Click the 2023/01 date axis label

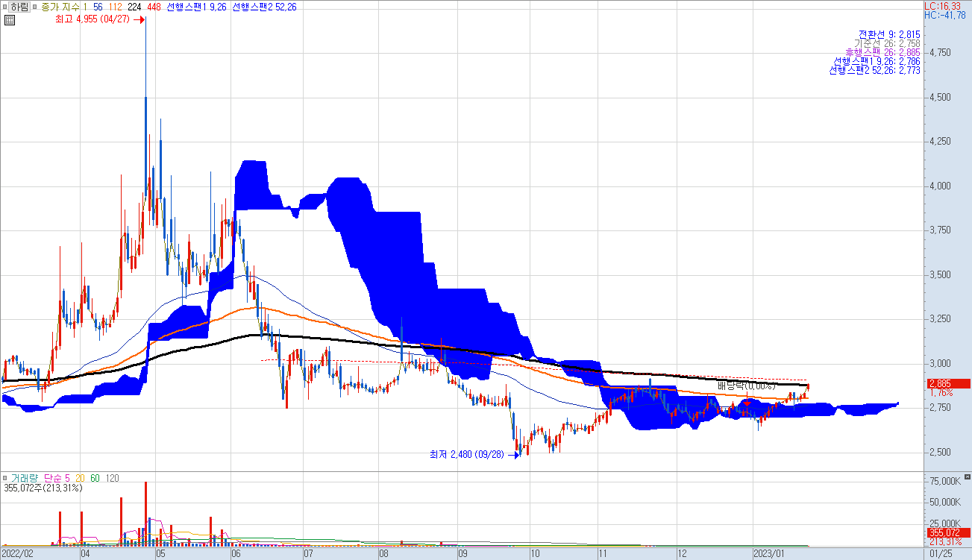coord(771,554)
